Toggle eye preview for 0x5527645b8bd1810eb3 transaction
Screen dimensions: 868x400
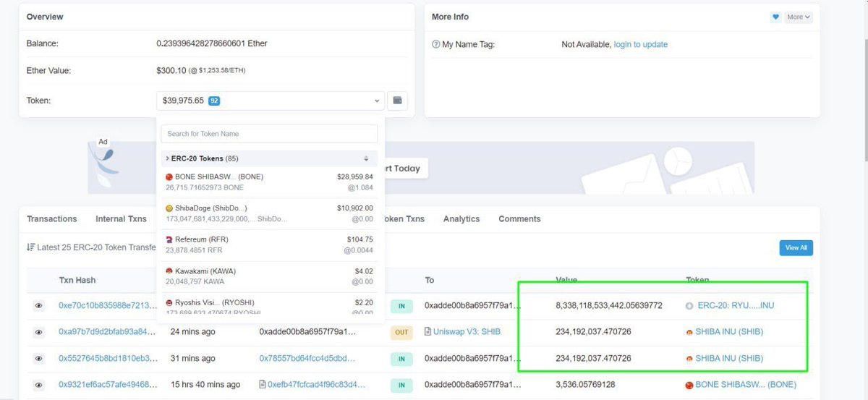point(39,358)
